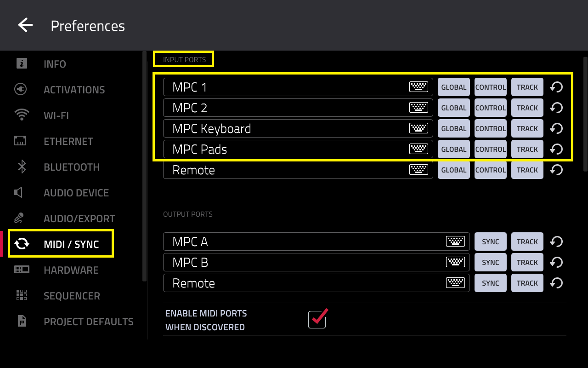This screenshot has width=588, height=368.
Task: Click the keyboard icon in MPC B output row
Action: click(455, 262)
